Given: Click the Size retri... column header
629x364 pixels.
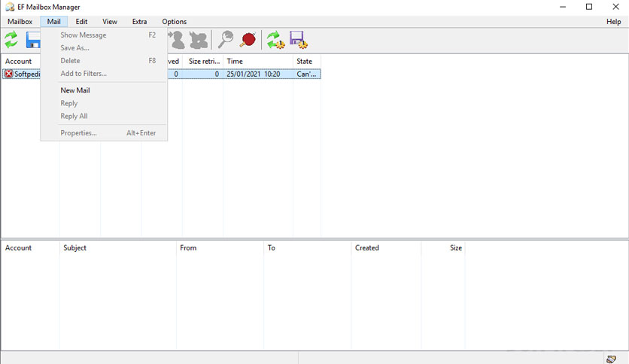Looking at the screenshot, I should coord(203,62).
